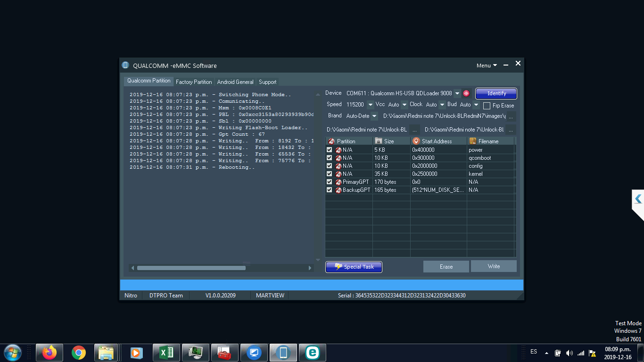Click the partition icon in the config row

pos(339,166)
